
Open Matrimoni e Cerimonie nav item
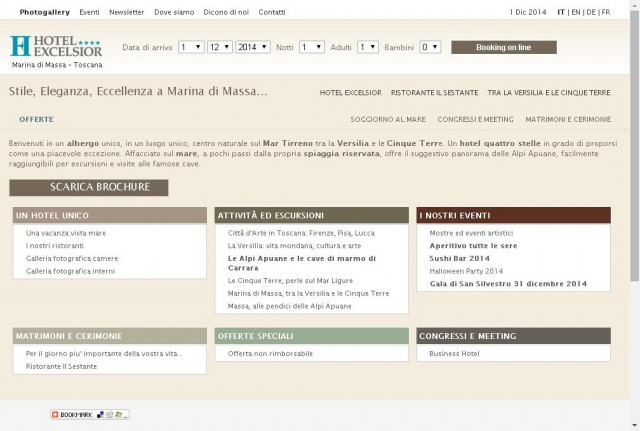click(x=568, y=119)
